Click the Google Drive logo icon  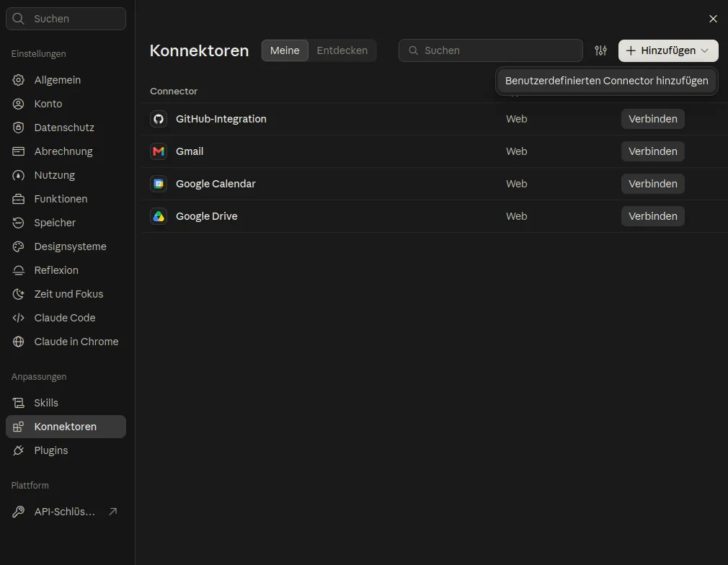tap(159, 216)
